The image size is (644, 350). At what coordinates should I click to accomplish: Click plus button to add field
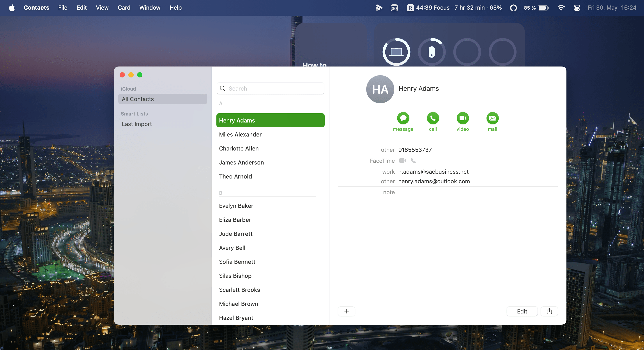(x=346, y=311)
